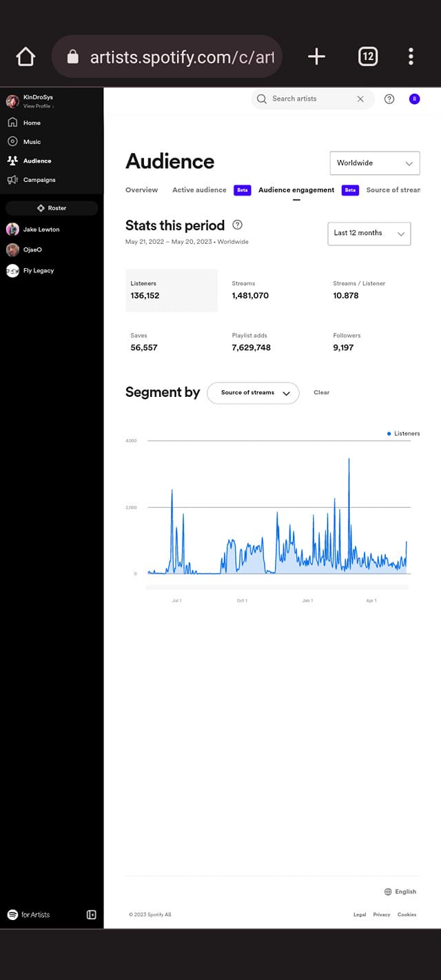
Task: Clear the artist search field
Action: 360,99
